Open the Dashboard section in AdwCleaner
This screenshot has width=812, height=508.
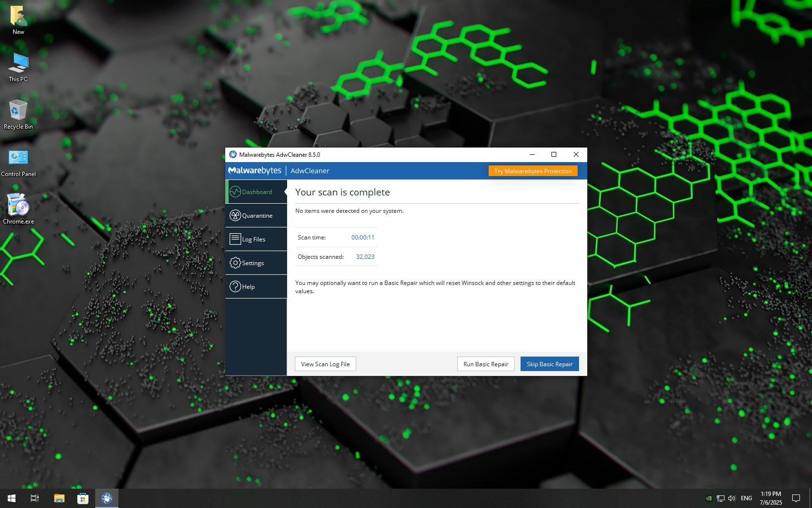pyautogui.click(x=256, y=192)
